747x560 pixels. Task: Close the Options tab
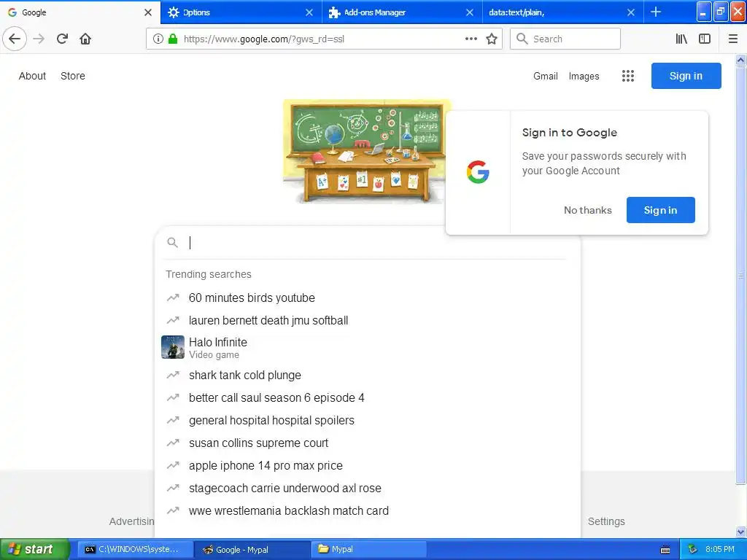click(309, 12)
